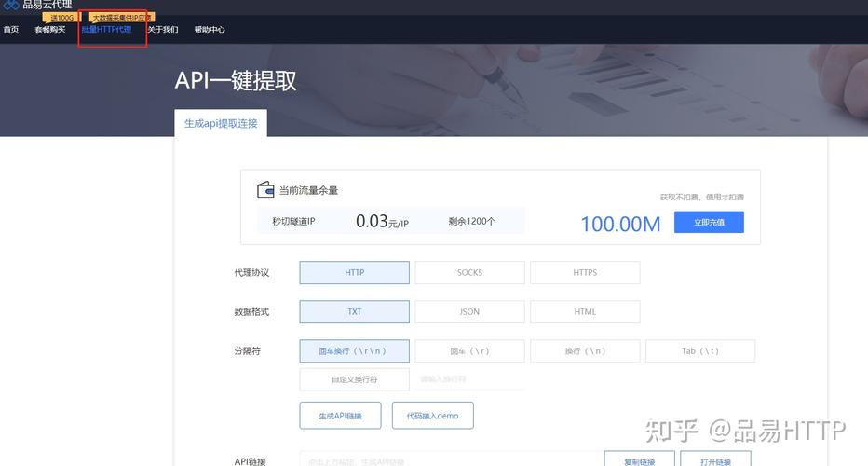The width and height of the screenshot is (868, 466).
Task: Click the 0.03元/IP price text
Action: (382, 222)
